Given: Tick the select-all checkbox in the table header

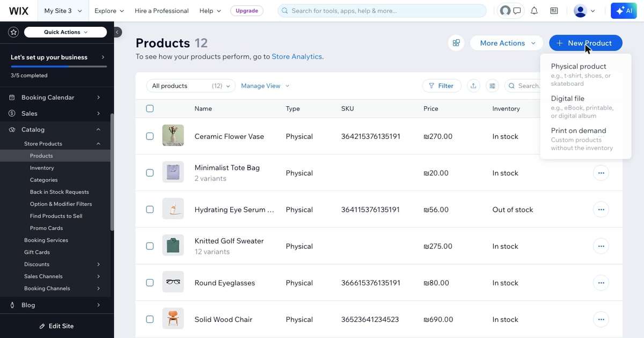Looking at the screenshot, I should [x=150, y=108].
